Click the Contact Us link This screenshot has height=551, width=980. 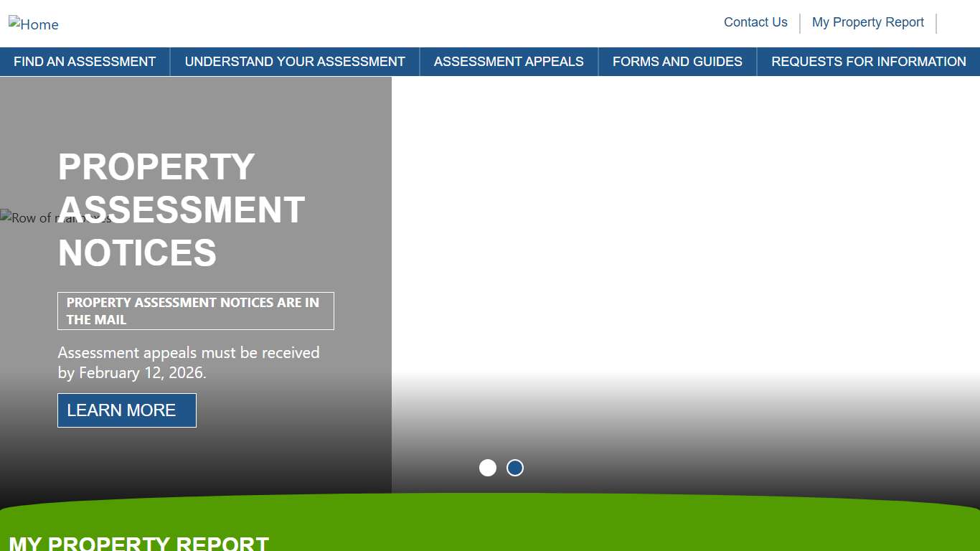pos(755,22)
